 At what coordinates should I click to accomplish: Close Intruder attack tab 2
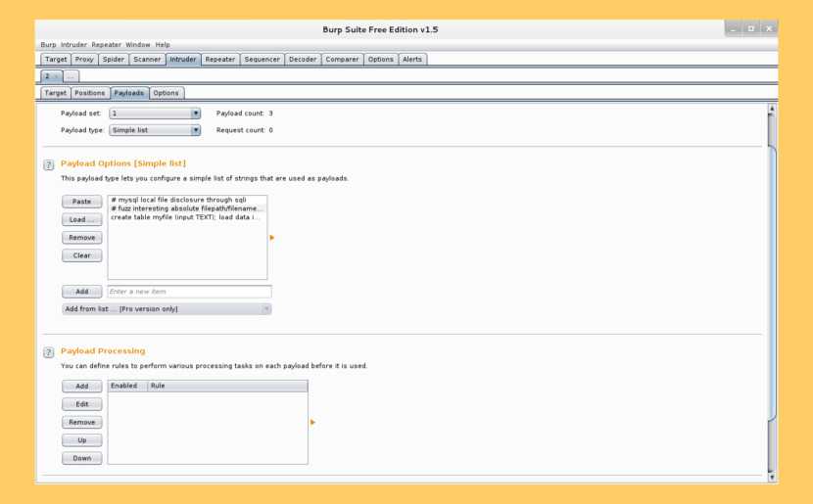pyautogui.click(x=56, y=76)
